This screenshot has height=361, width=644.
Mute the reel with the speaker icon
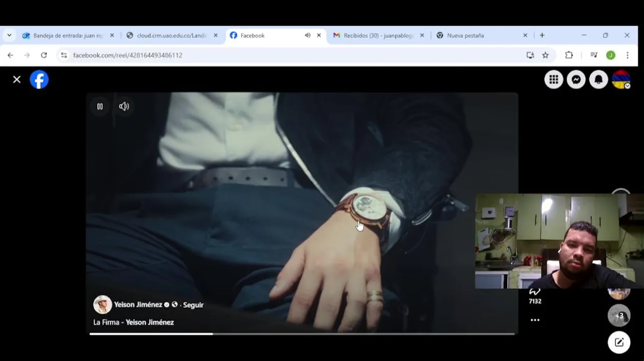click(124, 106)
